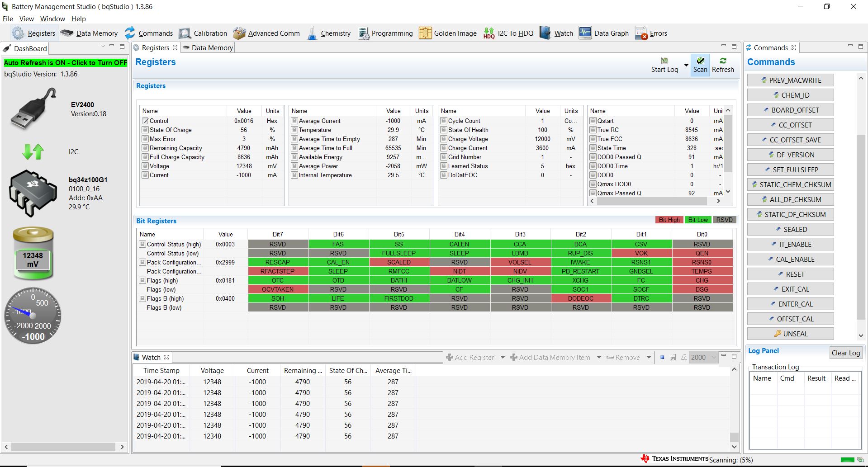Select the DashBoard tab
Viewport: 868px width, 467px height.
tap(25, 48)
